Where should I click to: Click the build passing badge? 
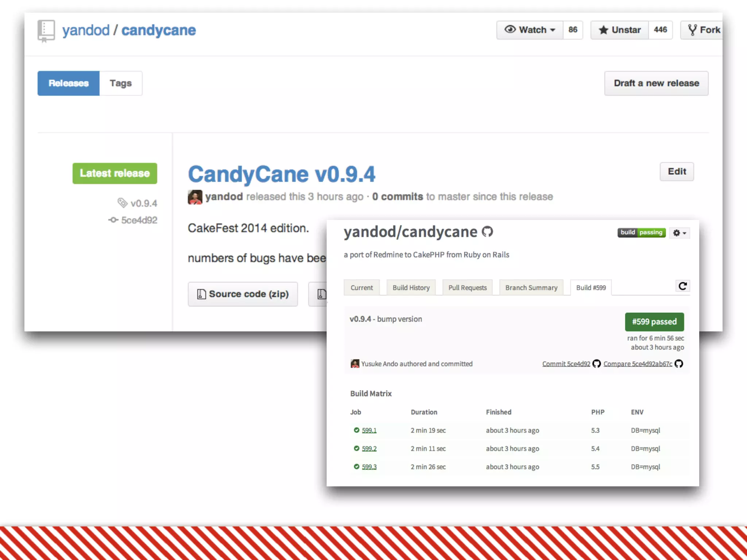click(641, 233)
